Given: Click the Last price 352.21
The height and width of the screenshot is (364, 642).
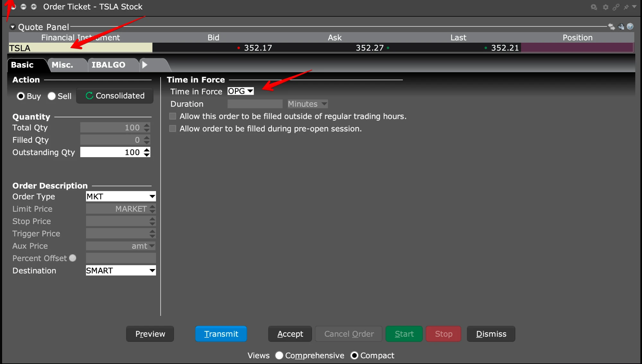Looking at the screenshot, I should (505, 48).
